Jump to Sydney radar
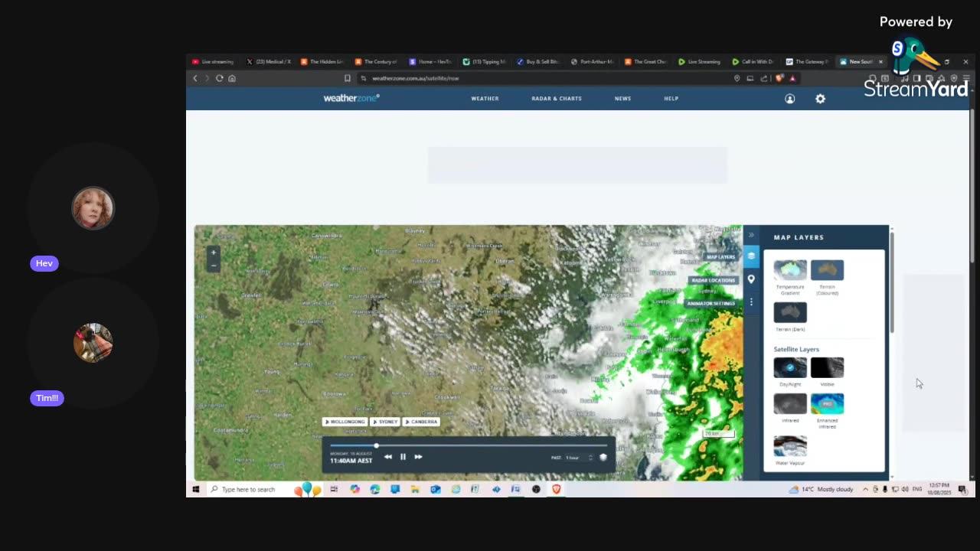This screenshot has width=980, height=551. click(386, 422)
